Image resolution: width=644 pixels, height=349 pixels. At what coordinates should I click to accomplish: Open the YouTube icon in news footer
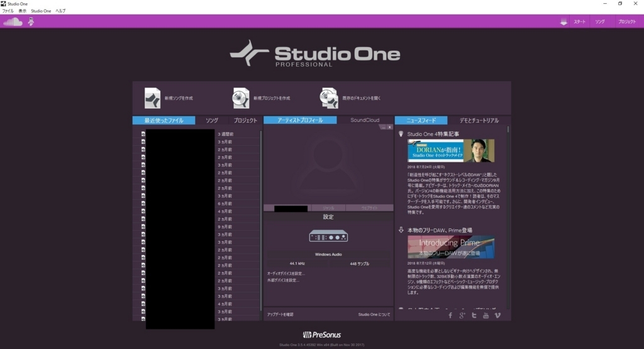point(486,315)
